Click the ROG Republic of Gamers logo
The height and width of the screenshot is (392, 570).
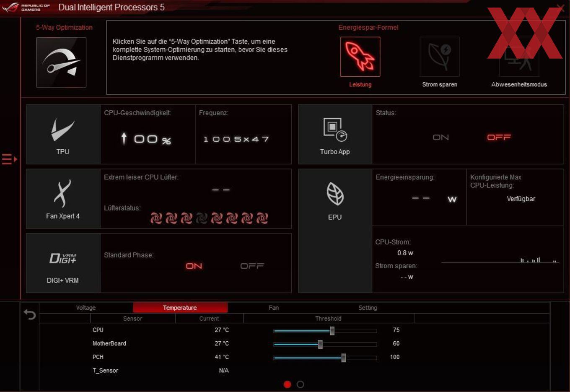point(26,7)
